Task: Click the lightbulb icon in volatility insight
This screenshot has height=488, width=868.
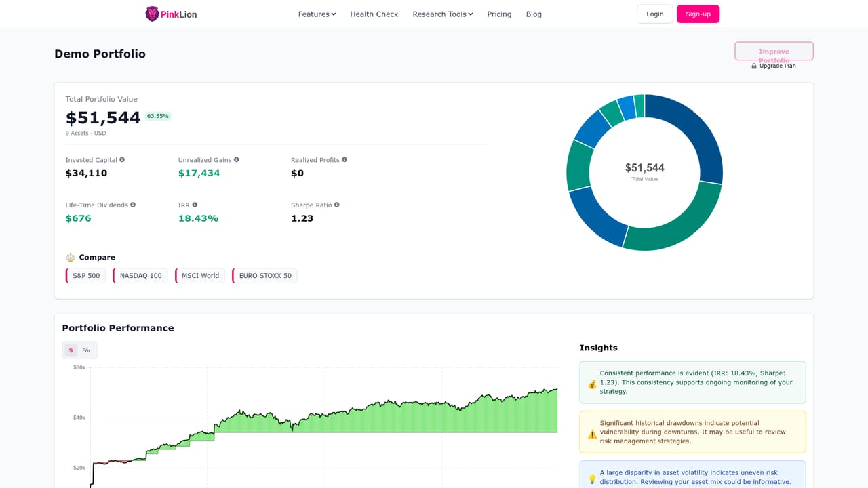Action: [x=592, y=479]
